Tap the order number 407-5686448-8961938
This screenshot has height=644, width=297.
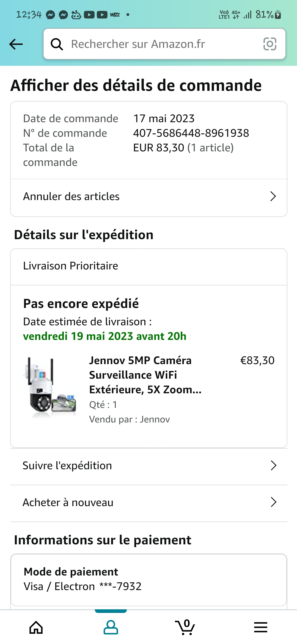click(x=191, y=133)
